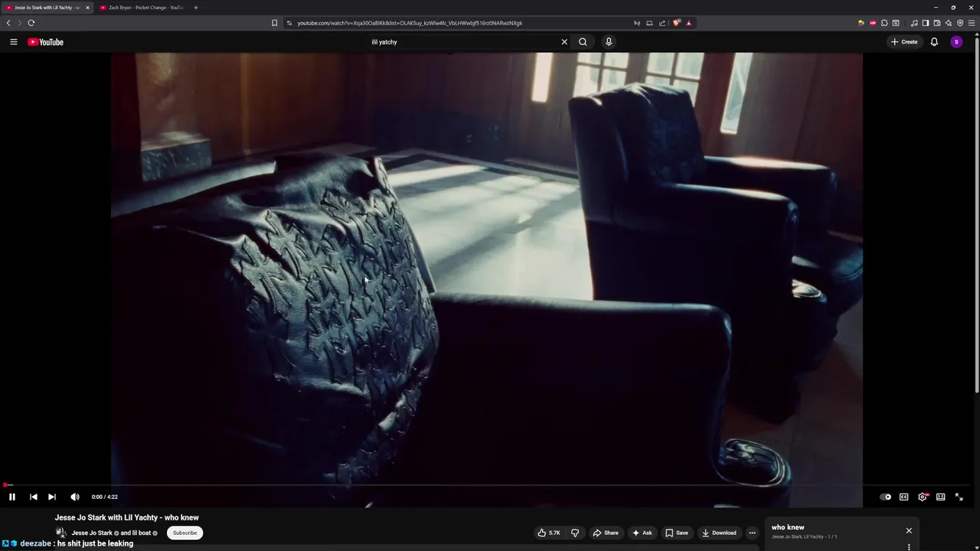This screenshot has width=980, height=551.
Task: Mute the video volume
Action: point(75,497)
